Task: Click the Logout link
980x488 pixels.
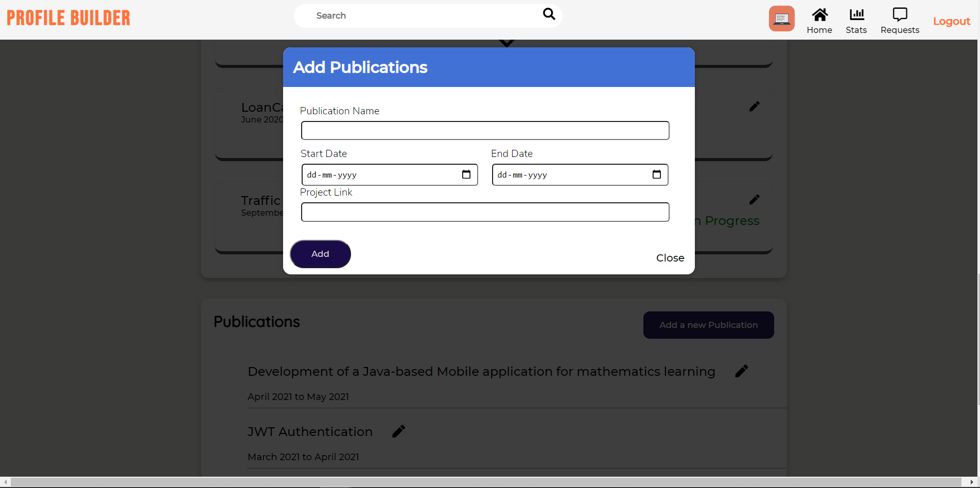Action: click(951, 21)
